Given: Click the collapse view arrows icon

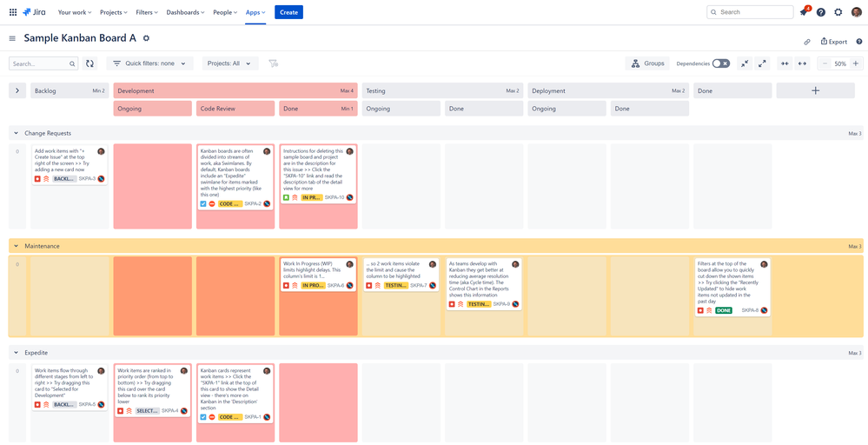Looking at the screenshot, I should point(745,63).
